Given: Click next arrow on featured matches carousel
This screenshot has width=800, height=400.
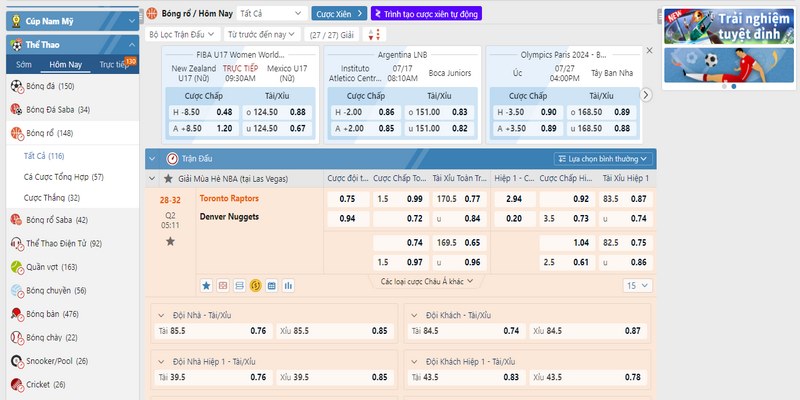Looking at the screenshot, I should click(646, 94).
